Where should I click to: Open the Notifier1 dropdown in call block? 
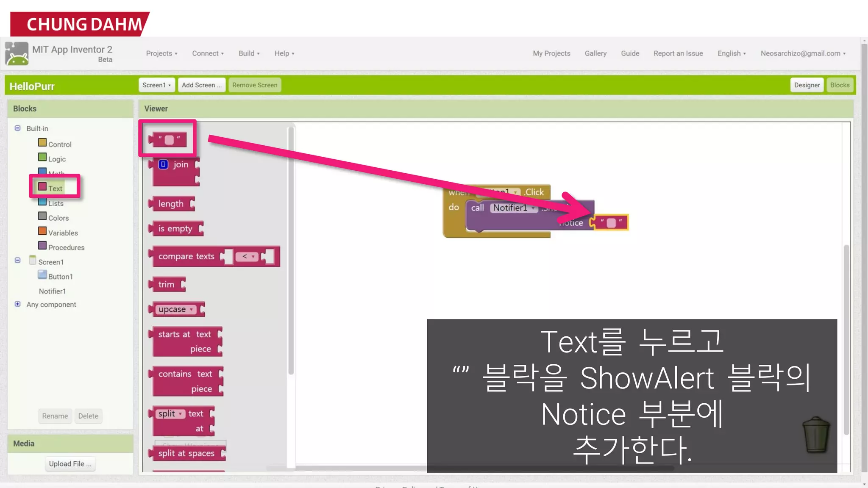514,208
